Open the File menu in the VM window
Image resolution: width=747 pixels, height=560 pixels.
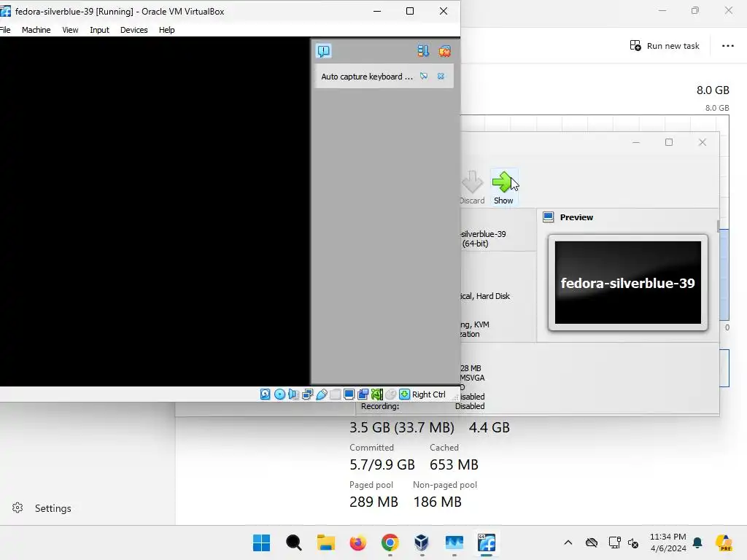(x=5, y=29)
